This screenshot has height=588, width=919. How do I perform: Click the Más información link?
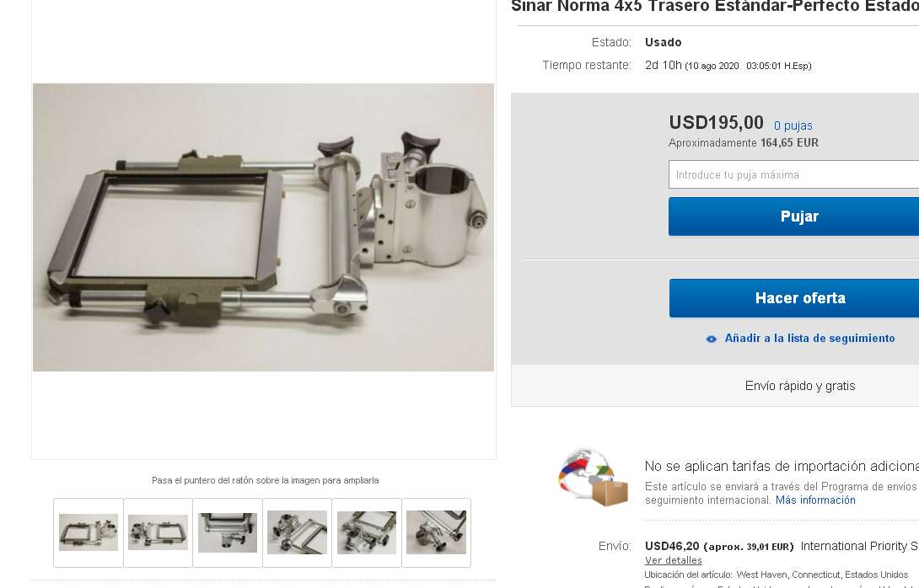(815, 500)
